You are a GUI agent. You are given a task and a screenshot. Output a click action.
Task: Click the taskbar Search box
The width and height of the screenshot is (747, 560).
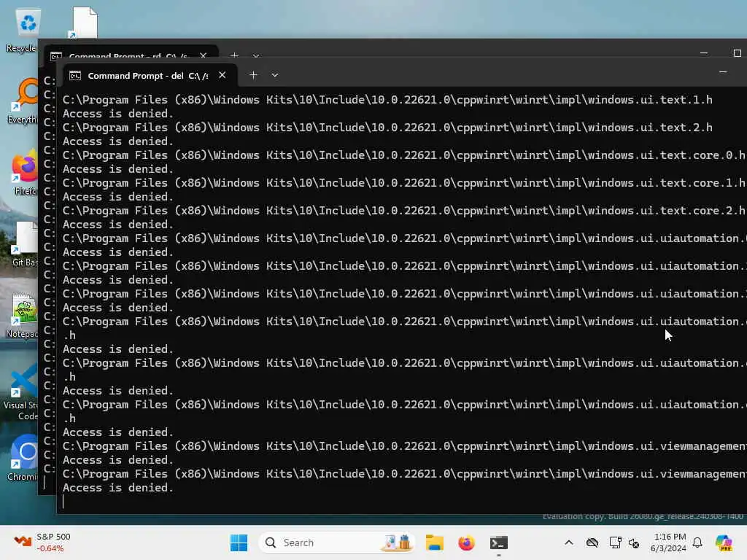click(x=336, y=542)
